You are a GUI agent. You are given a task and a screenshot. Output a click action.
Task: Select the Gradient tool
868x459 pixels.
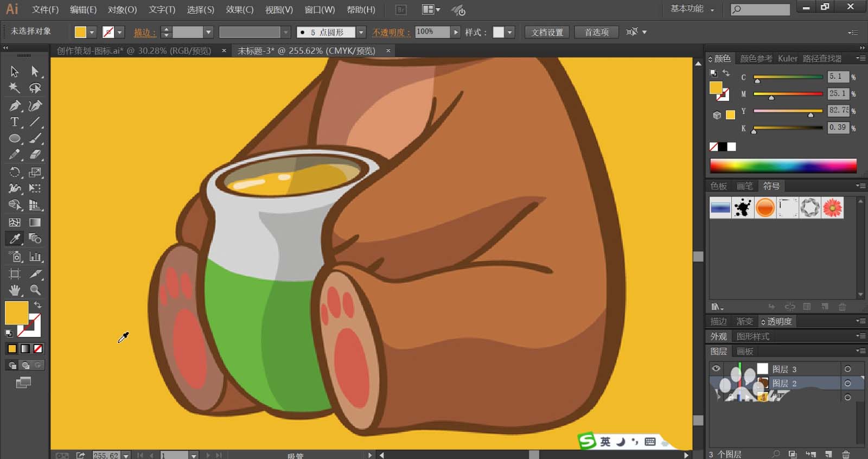(35, 222)
